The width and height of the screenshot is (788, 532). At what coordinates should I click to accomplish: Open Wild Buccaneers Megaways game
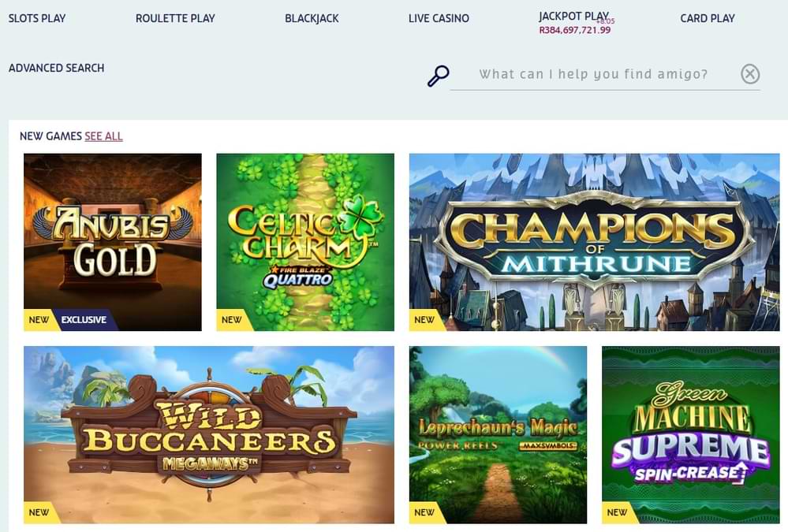(x=208, y=434)
